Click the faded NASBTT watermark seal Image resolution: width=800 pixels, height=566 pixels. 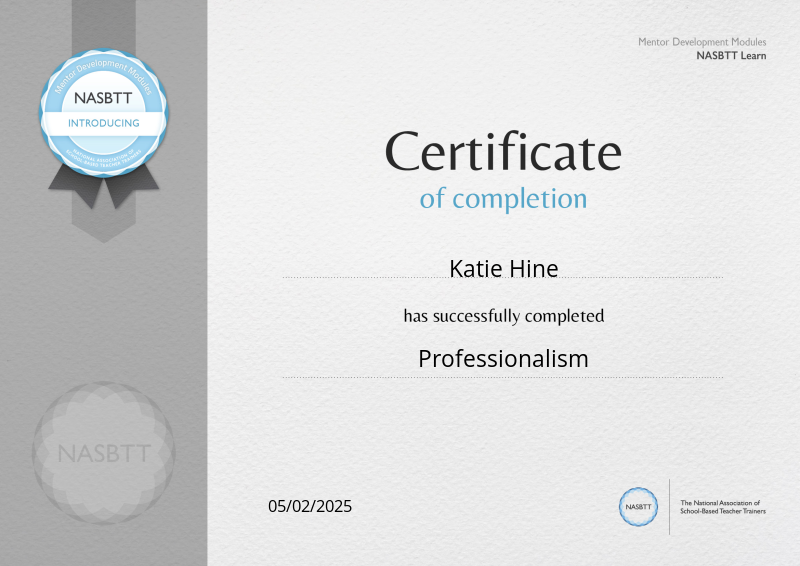coord(104,453)
